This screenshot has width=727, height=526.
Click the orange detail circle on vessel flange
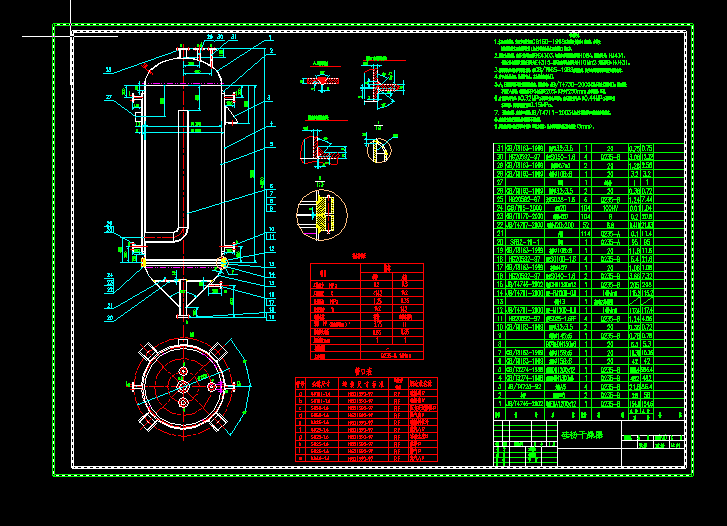223,263
